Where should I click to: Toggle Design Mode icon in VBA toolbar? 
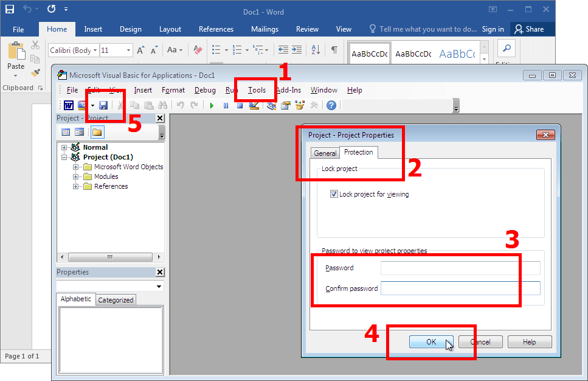pos(254,105)
